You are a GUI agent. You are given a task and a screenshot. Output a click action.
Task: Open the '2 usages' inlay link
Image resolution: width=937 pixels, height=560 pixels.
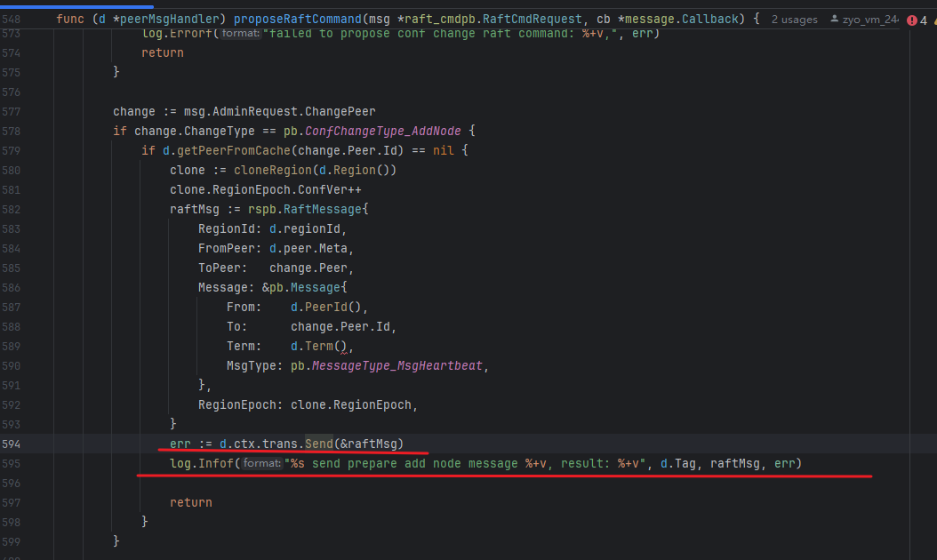coord(794,20)
